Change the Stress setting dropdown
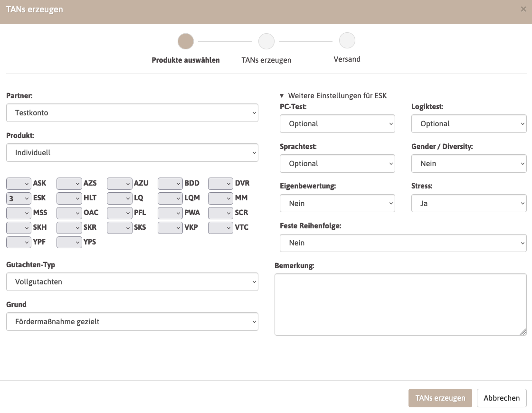 click(x=469, y=204)
